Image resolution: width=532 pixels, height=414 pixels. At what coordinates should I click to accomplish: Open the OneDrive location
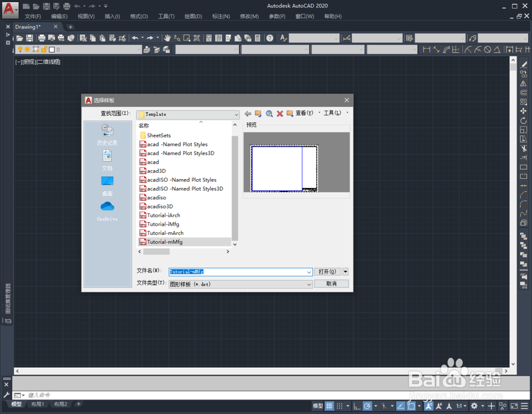tap(107, 211)
